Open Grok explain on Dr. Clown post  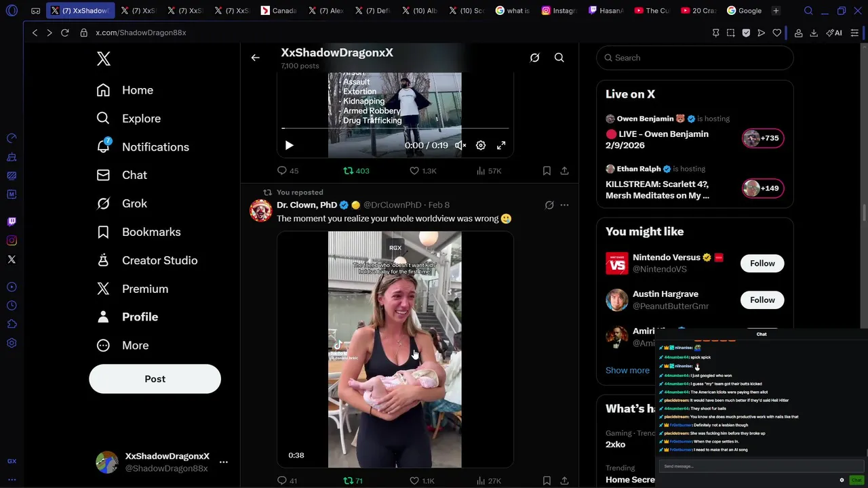(x=549, y=205)
